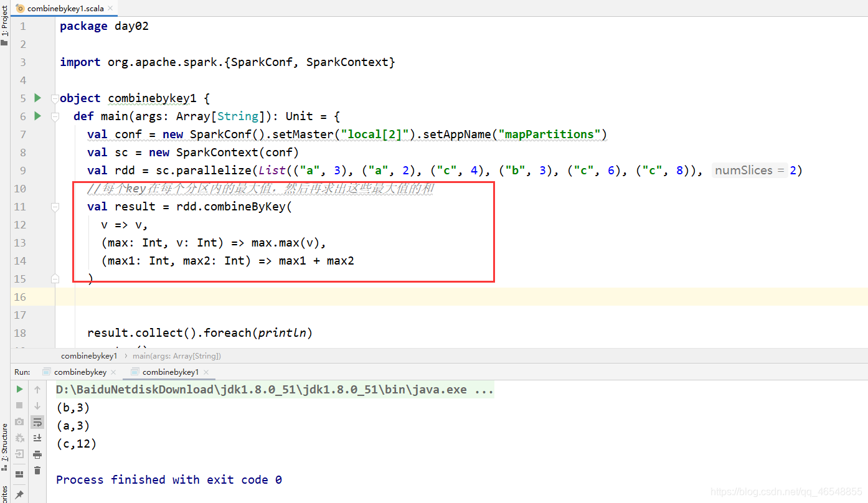Click the (b,3) console output line
The width and height of the screenshot is (868, 503).
tap(73, 408)
